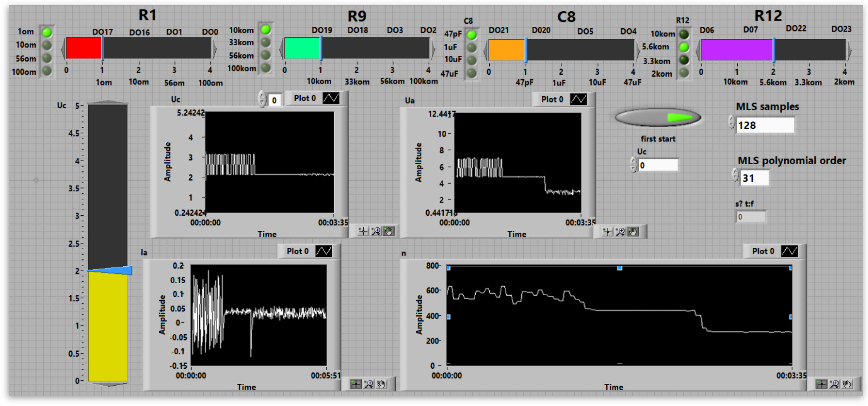The image size is (868, 406).
Task: Toggle the 47pF LED for C8
Action: point(472,34)
